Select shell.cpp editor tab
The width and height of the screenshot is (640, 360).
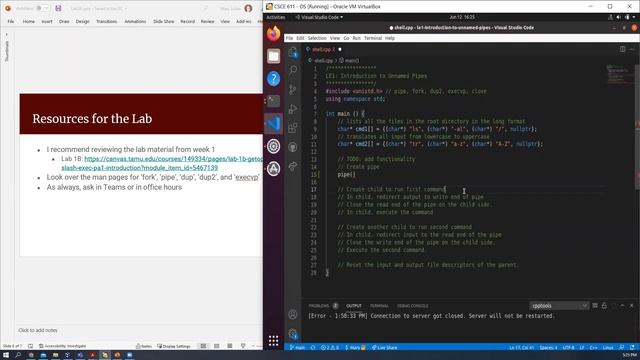pos(323,49)
